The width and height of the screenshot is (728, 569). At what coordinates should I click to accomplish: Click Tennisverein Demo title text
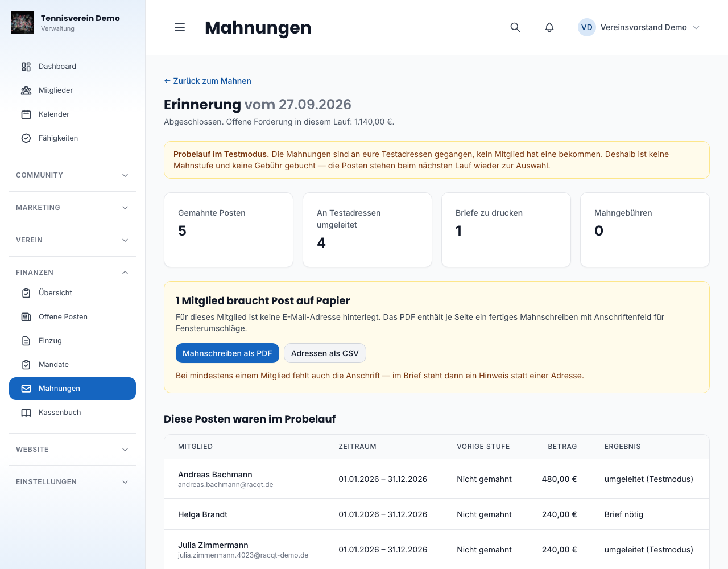pos(80,18)
